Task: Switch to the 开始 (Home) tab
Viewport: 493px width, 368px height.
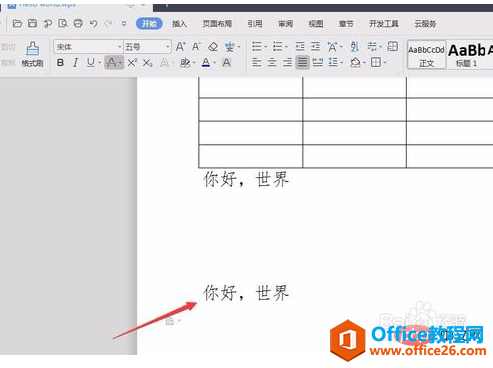Action: (x=149, y=24)
